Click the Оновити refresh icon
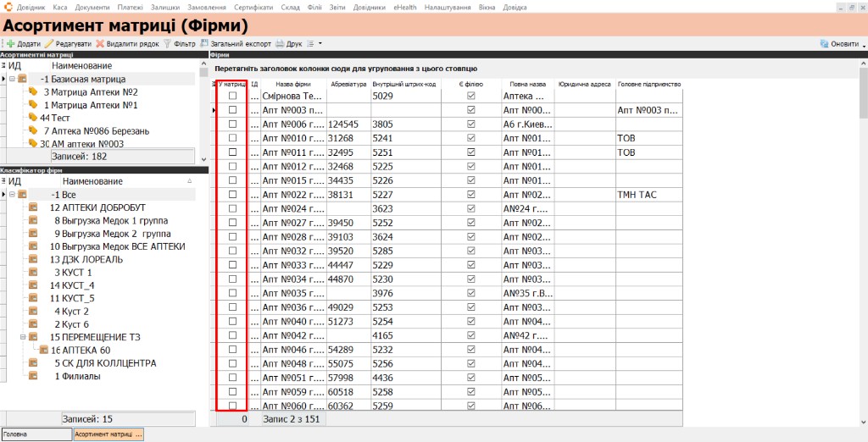Viewport: 868px width, 442px height. coord(824,44)
